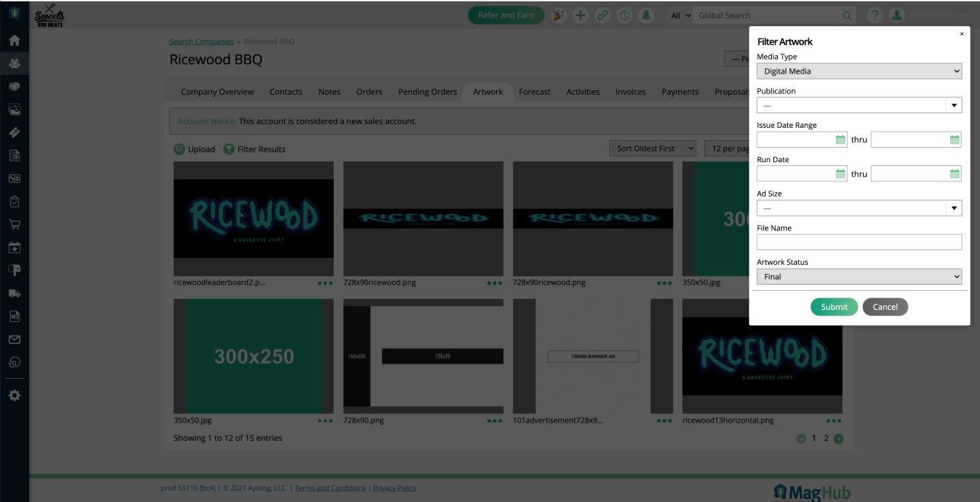
Task: Open the shopping cart sidebar icon
Action: coord(14,225)
